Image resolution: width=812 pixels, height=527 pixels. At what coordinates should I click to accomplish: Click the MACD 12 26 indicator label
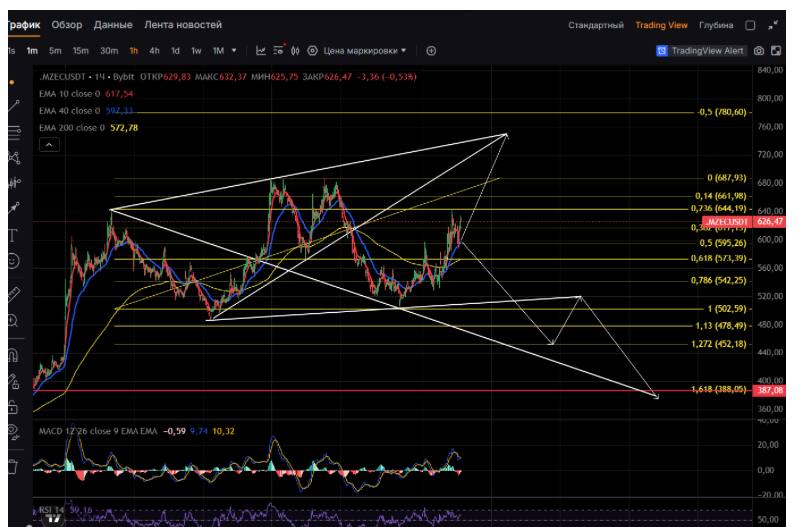98,431
